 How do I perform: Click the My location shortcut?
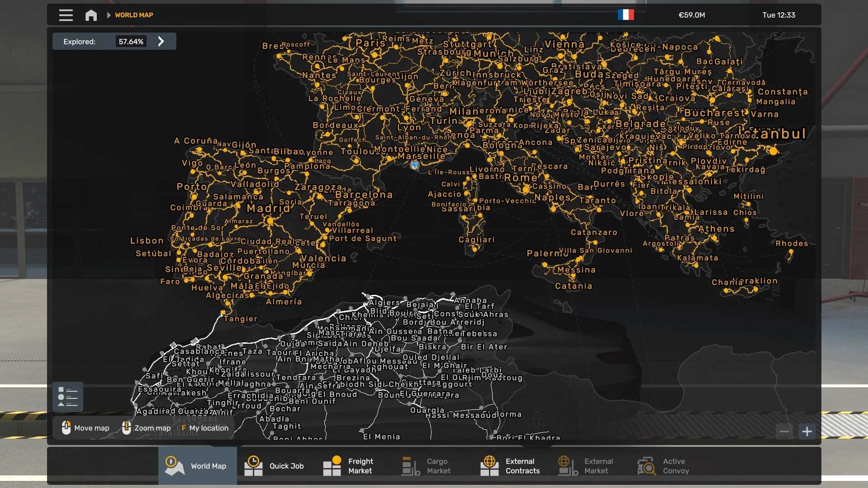click(x=205, y=428)
